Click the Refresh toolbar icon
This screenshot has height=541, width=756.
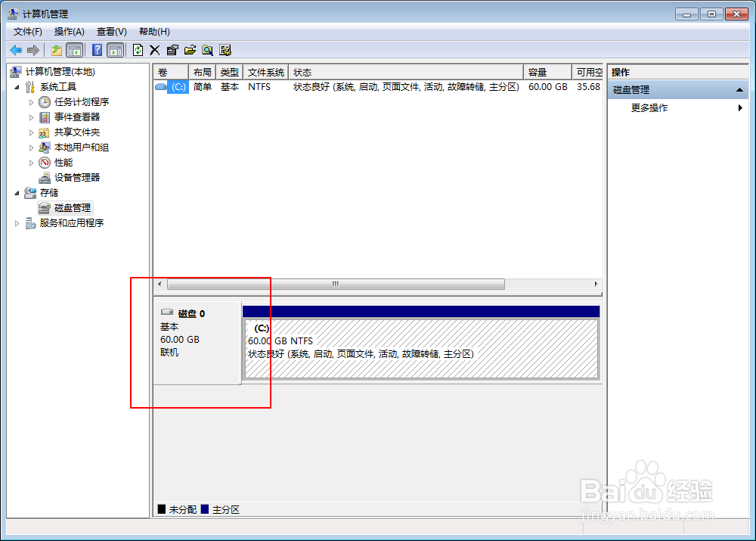[x=138, y=50]
